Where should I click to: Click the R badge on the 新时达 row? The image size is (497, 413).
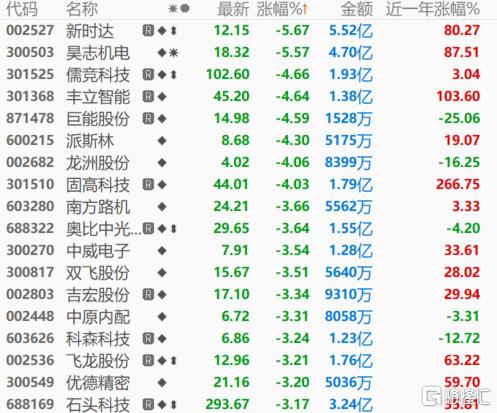(148, 31)
